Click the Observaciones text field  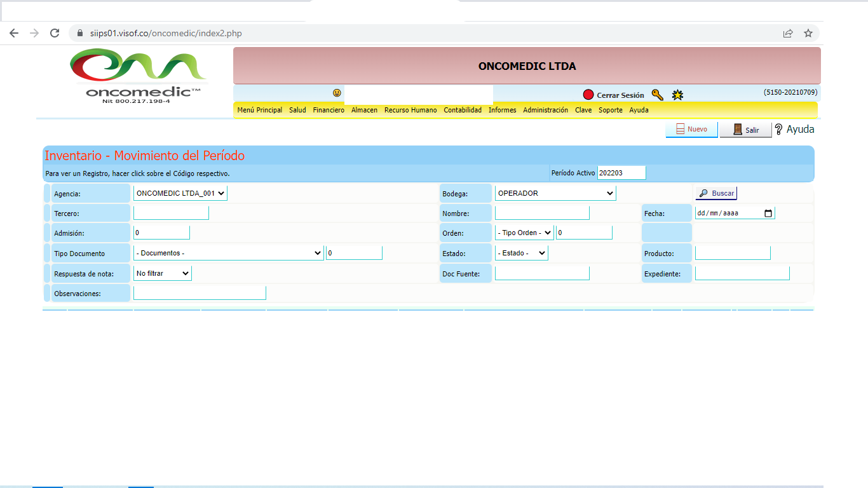point(200,293)
